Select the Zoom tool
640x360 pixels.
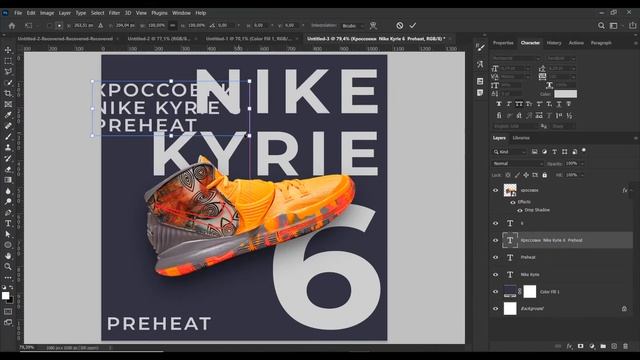point(8,267)
